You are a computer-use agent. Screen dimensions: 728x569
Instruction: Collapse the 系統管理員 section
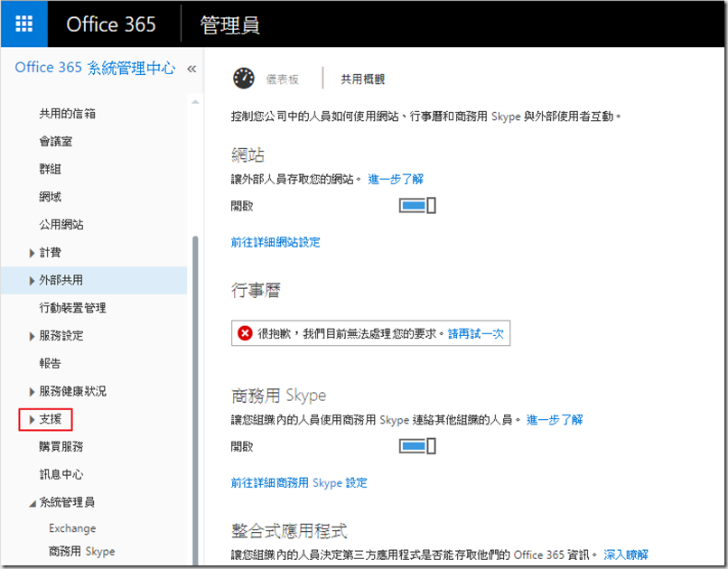33,502
